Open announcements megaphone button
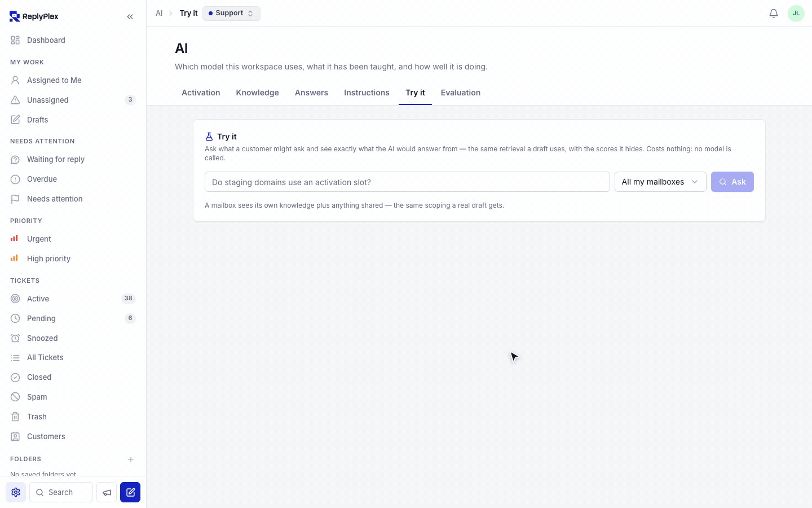 (x=107, y=492)
